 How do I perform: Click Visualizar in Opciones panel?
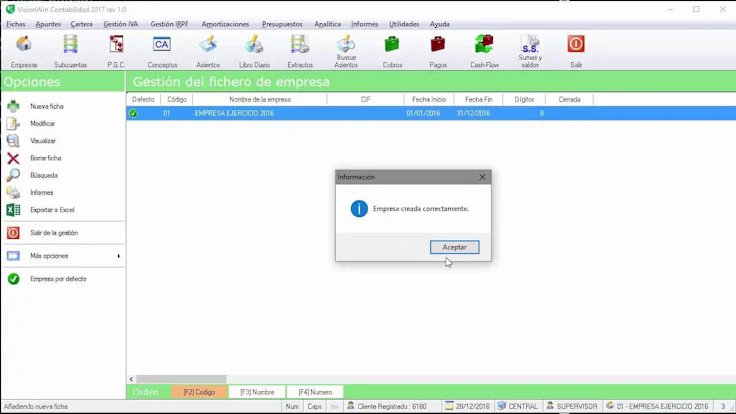coord(43,141)
